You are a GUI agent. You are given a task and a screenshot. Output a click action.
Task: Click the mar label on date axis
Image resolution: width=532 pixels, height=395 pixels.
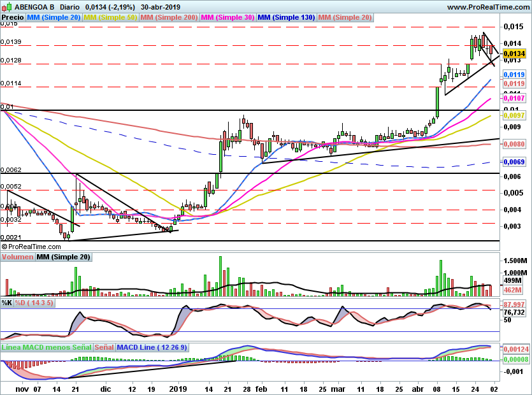pyautogui.click(x=338, y=389)
